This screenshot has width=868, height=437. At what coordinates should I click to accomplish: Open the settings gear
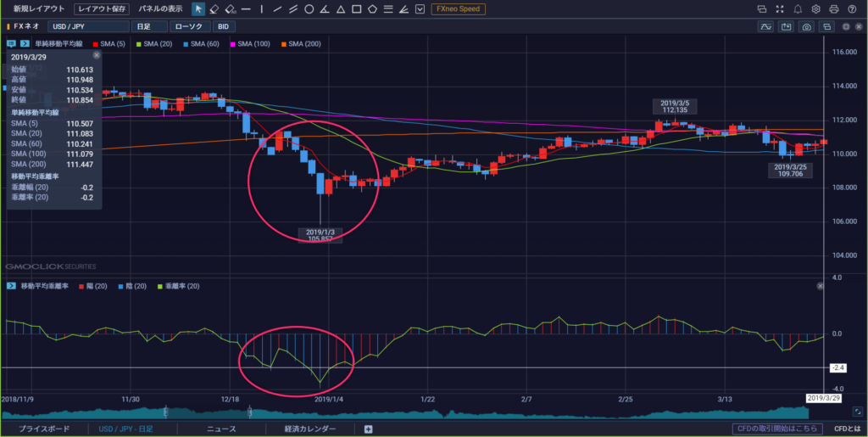coord(815,8)
